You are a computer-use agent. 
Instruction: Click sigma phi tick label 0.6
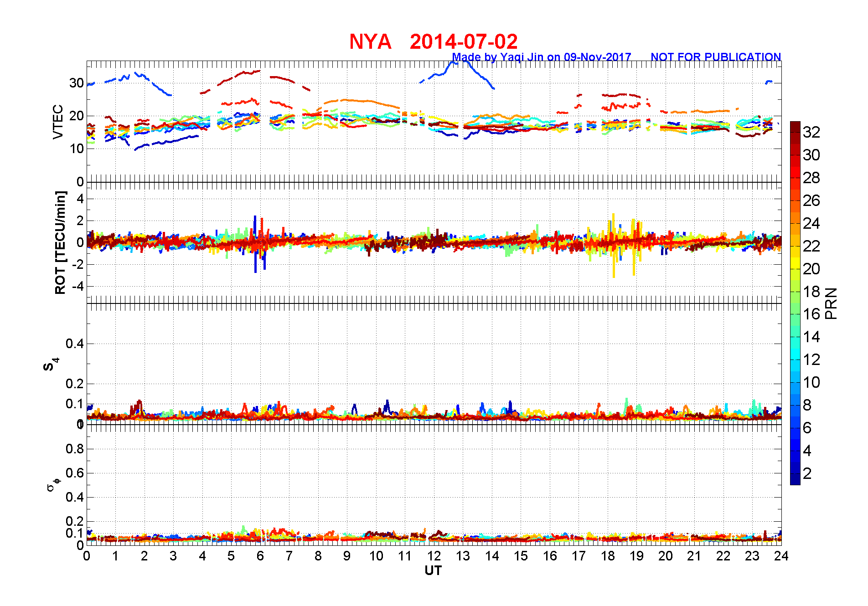75,473
